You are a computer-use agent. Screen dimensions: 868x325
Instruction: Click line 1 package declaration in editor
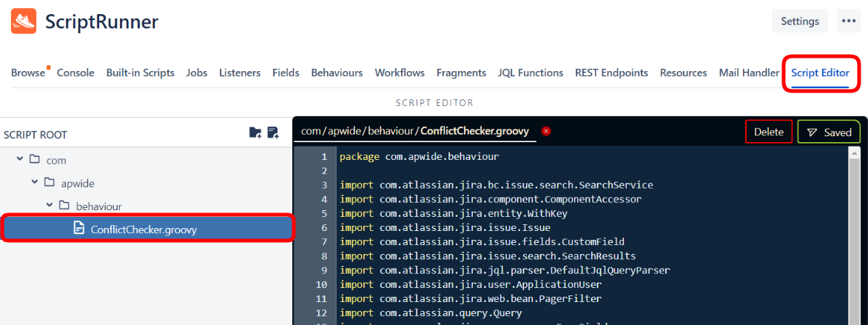coord(419,157)
